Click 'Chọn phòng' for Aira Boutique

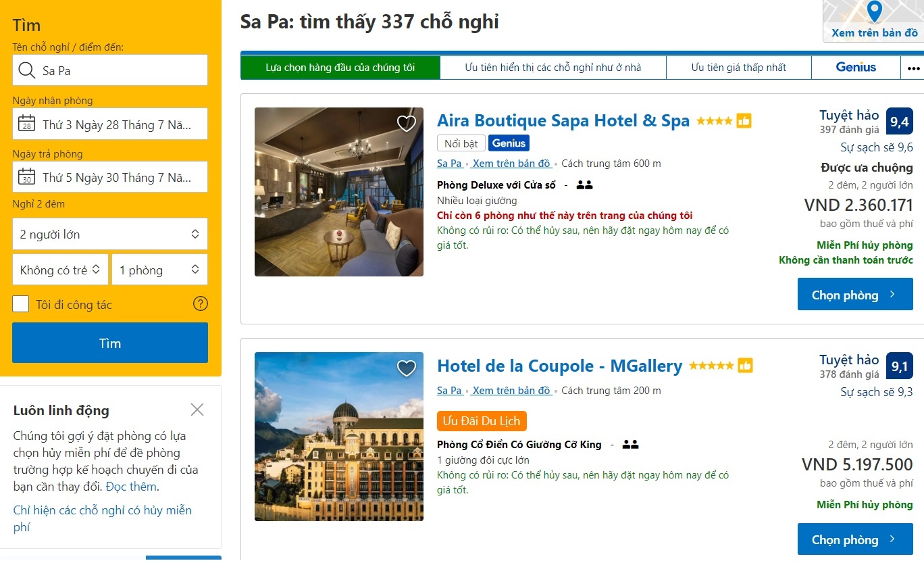point(854,295)
